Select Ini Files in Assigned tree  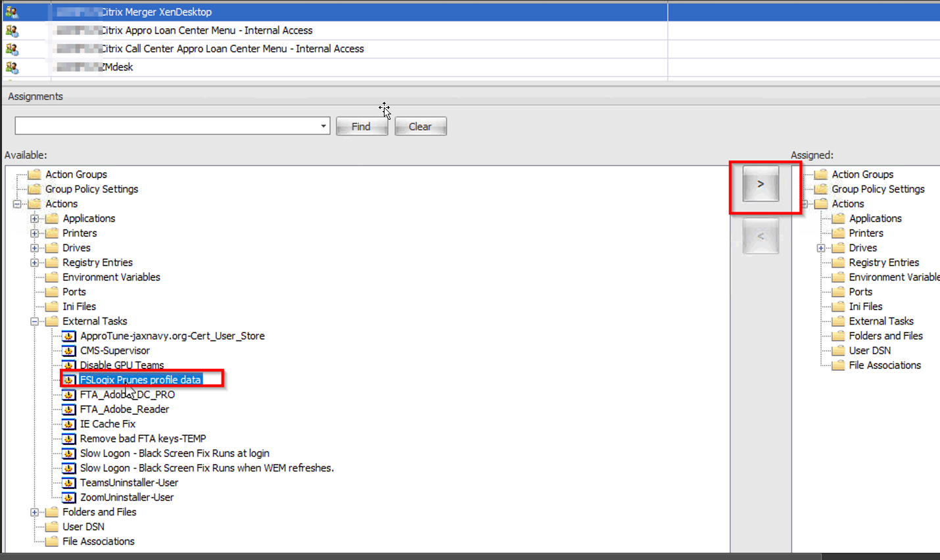[x=866, y=306]
